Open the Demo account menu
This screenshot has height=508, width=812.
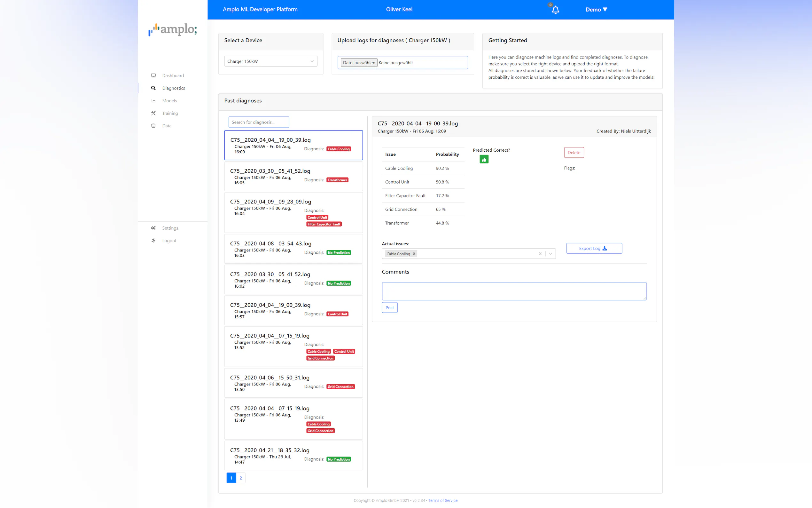click(x=596, y=9)
